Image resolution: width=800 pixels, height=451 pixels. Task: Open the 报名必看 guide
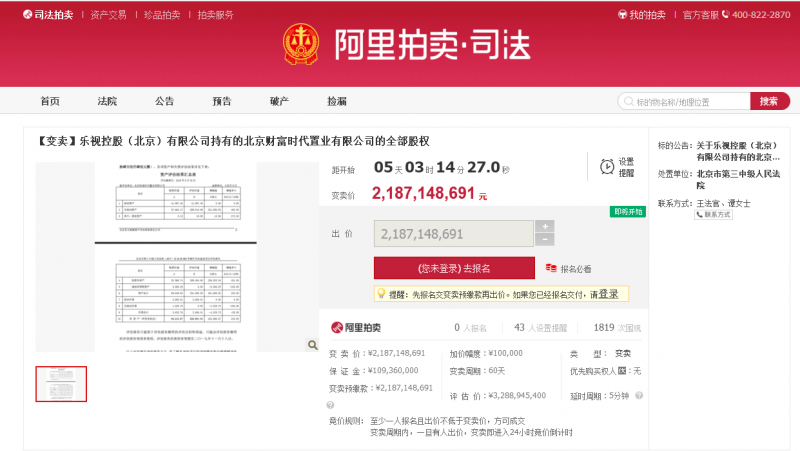[x=568, y=269]
